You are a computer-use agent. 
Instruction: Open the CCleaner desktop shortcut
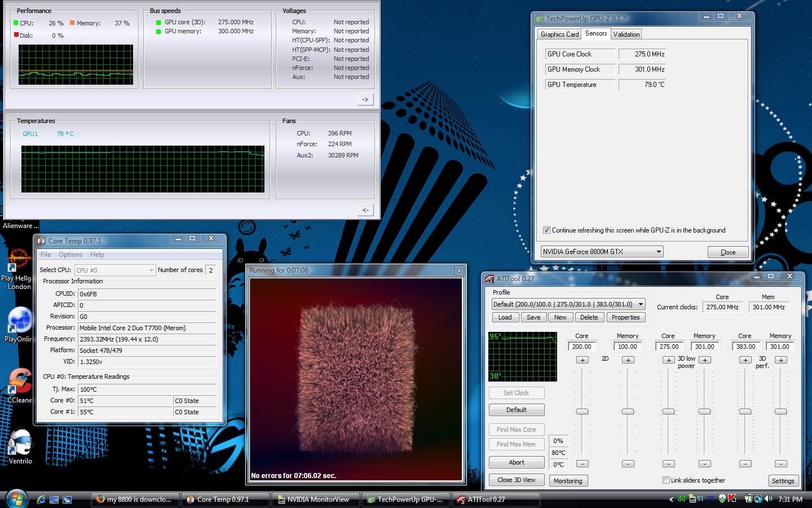pyautogui.click(x=19, y=386)
